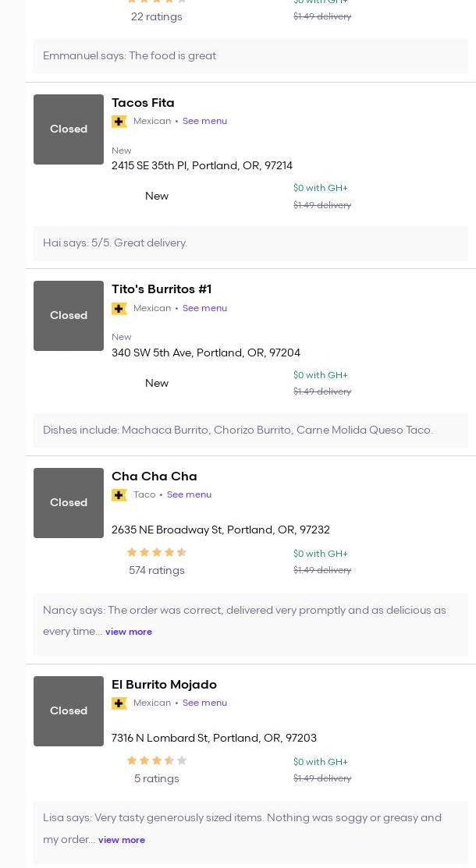See menu for Tito's Burritos #1

(x=204, y=309)
